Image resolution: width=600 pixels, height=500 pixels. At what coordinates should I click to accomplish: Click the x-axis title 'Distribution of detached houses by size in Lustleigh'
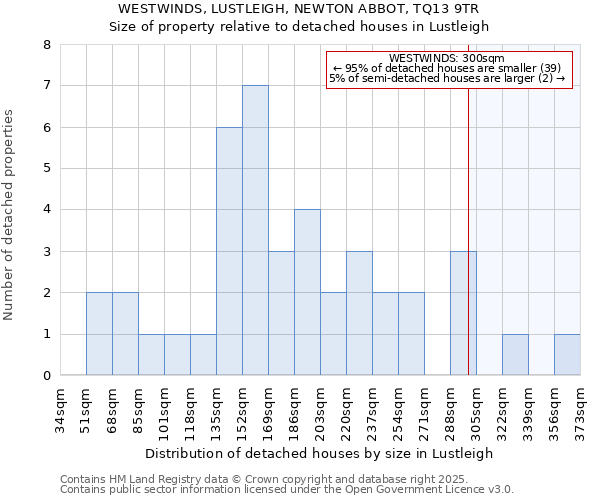(x=319, y=454)
